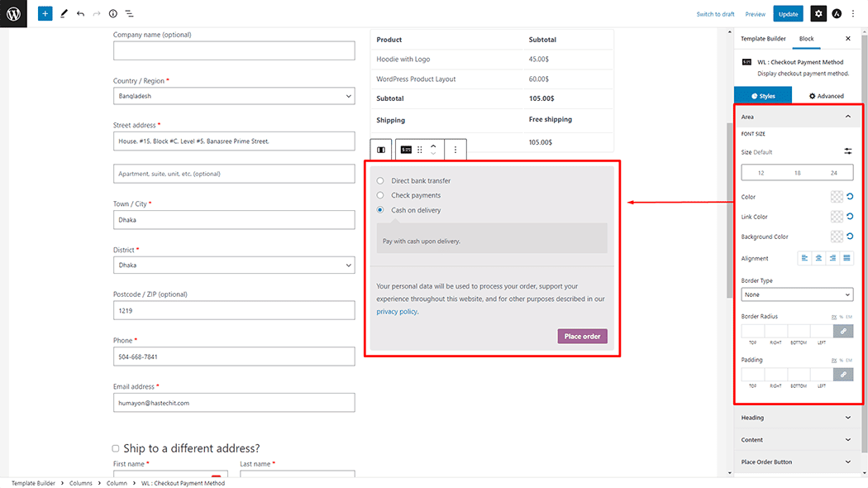This screenshot has width=868, height=488.
Task: Reset the Link Color value
Action: point(850,217)
